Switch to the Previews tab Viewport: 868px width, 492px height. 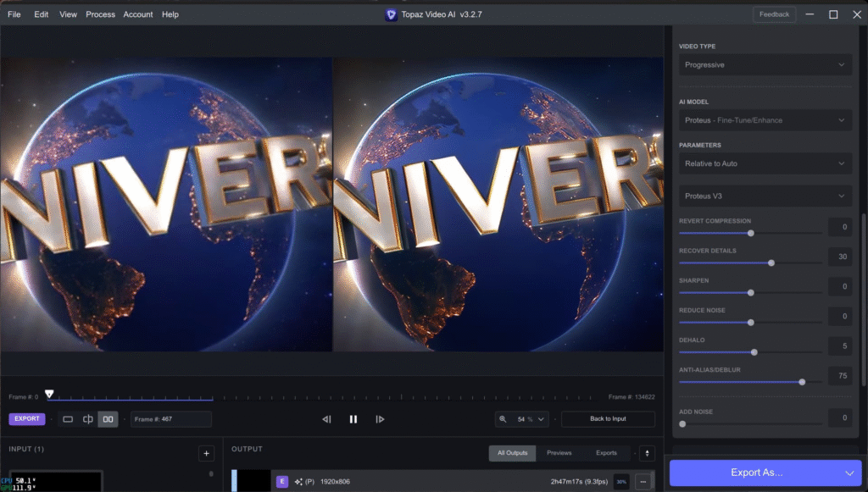[559, 453]
